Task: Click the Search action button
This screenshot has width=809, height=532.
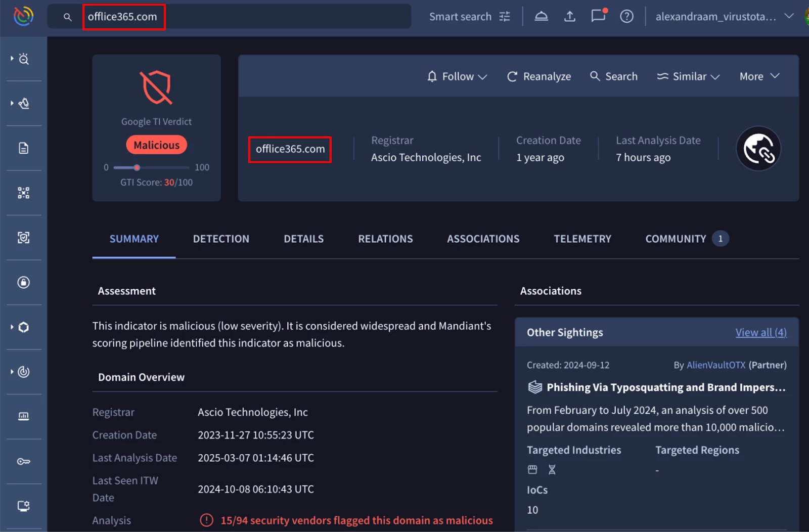Action: (614, 76)
